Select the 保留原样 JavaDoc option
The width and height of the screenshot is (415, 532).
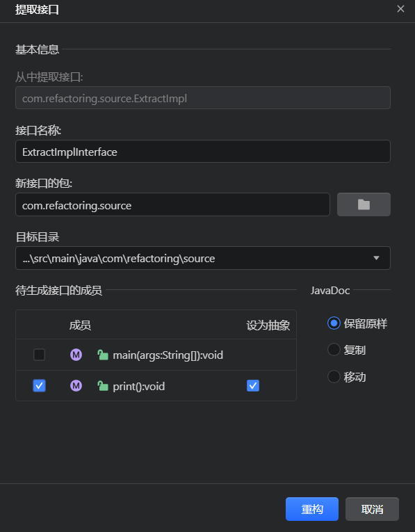click(x=334, y=323)
